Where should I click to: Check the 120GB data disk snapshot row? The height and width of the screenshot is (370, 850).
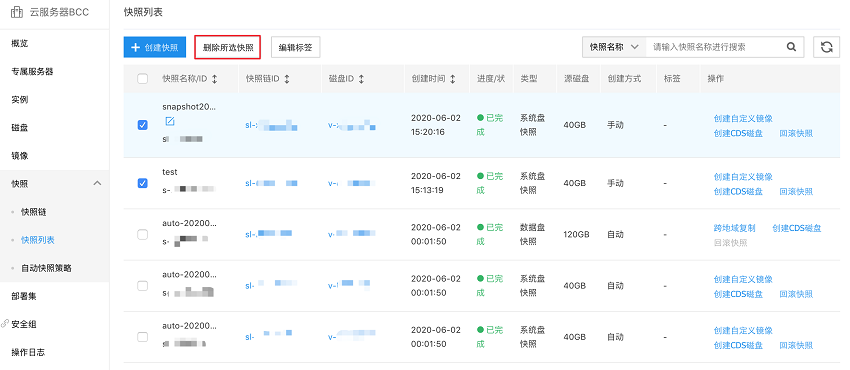click(143, 235)
